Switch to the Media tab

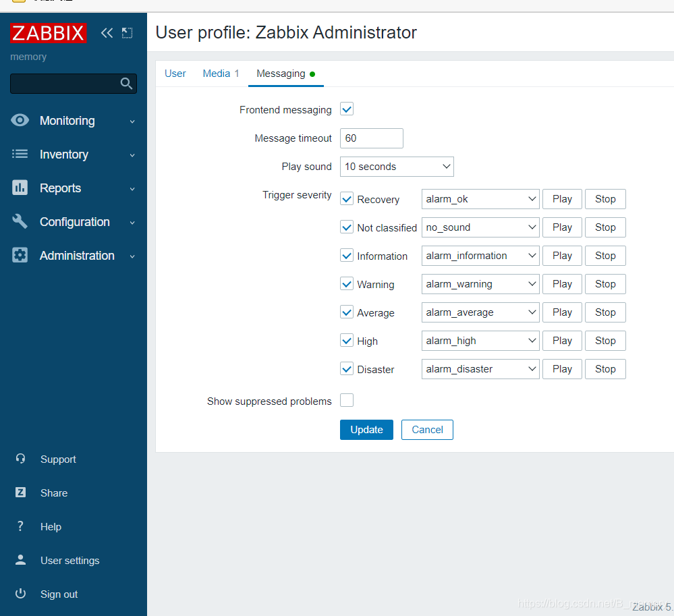(221, 74)
